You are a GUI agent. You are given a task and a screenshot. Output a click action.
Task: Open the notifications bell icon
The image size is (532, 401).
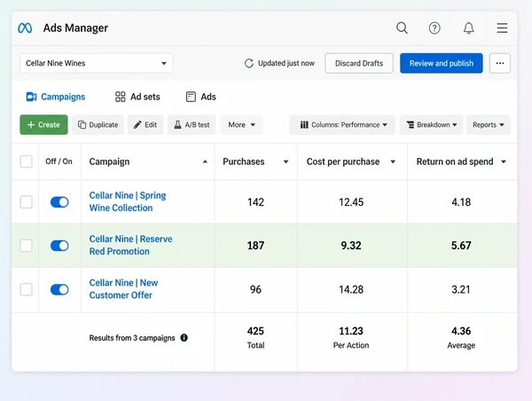click(469, 28)
